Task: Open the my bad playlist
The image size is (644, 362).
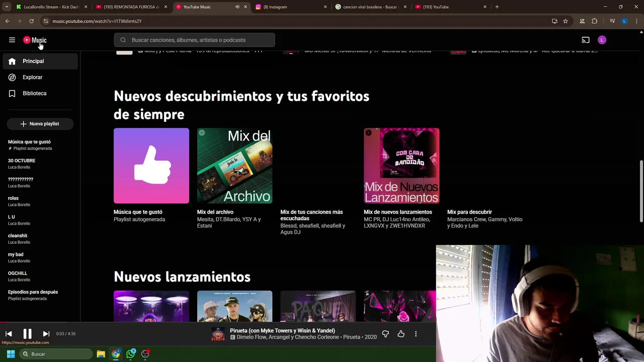Action: [x=40, y=257]
